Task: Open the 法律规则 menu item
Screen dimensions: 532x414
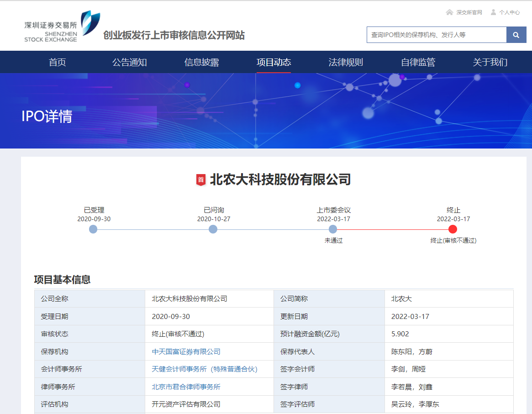Action: pyautogui.click(x=346, y=62)
